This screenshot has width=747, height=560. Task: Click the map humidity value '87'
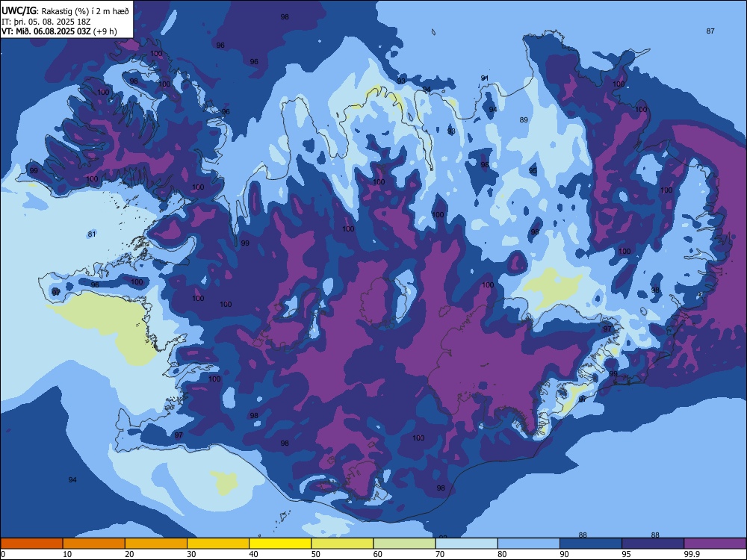click(710, 31)
